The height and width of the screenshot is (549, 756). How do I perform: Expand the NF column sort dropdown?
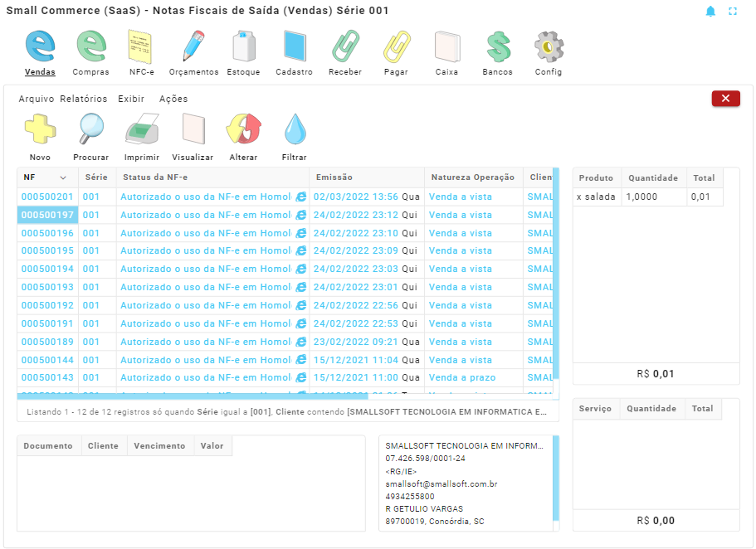click(63, 178)
